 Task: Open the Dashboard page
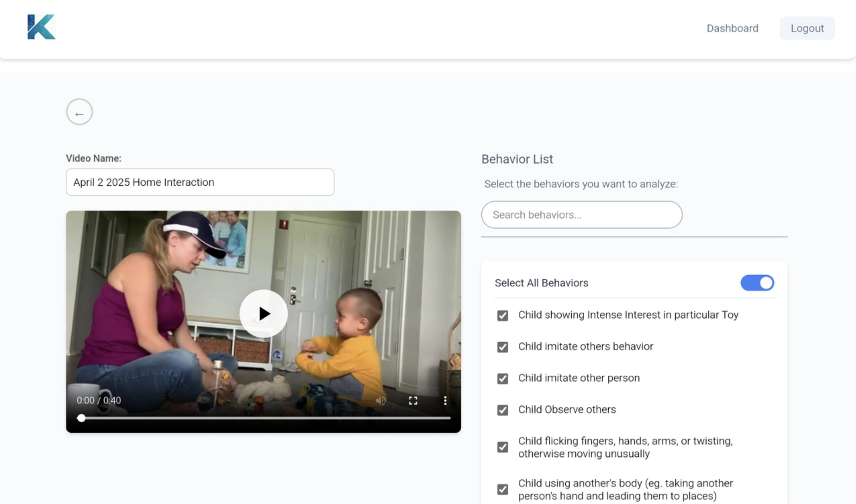732,28
